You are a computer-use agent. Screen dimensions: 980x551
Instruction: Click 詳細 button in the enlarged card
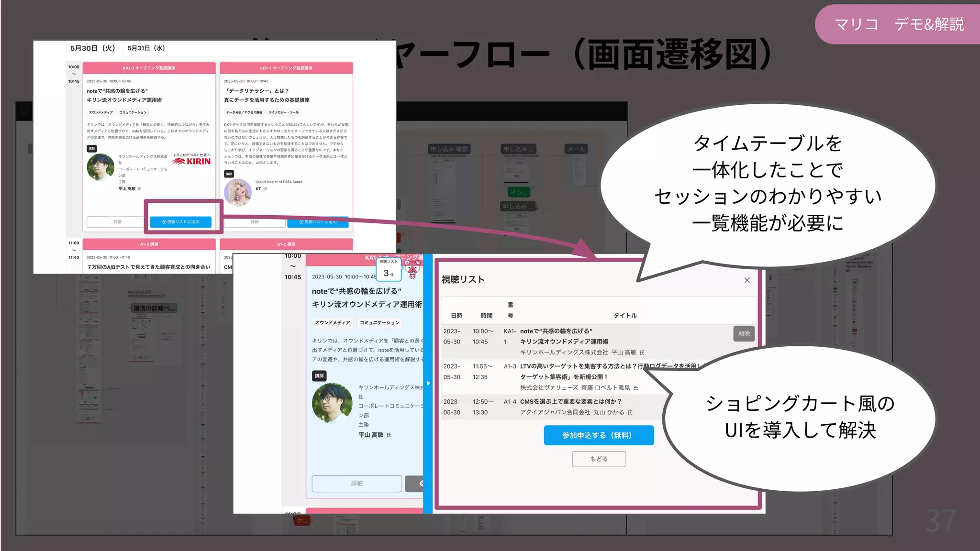tap(356, 484)
